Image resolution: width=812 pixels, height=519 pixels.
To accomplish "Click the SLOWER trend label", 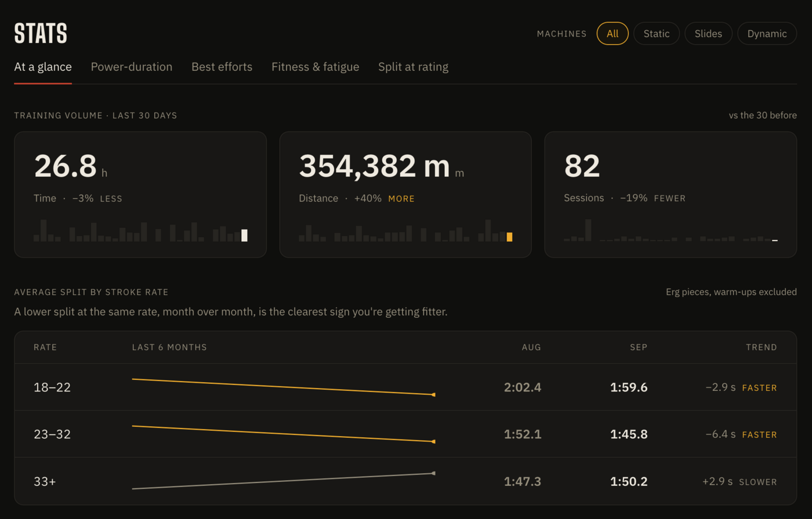I will click(x=758, y=482).
